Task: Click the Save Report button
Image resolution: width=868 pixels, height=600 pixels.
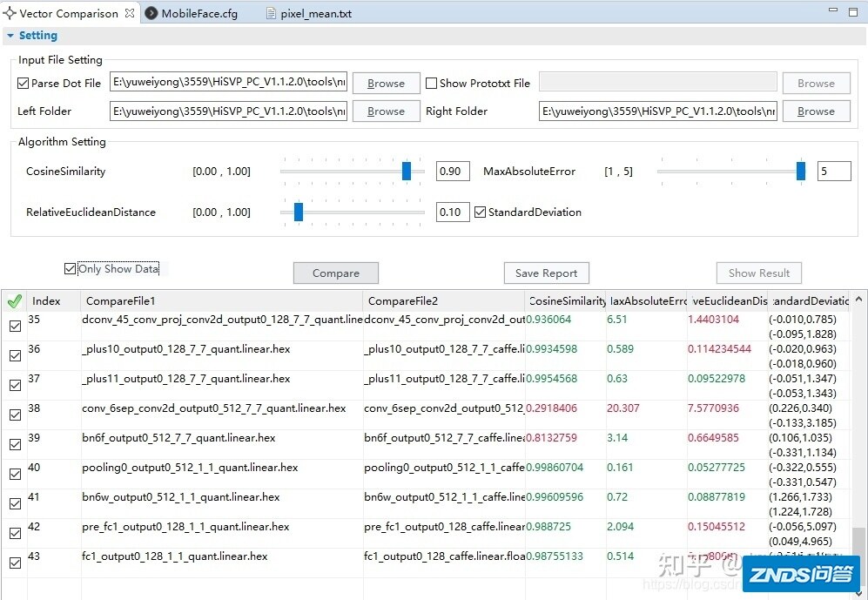Action: point(547,273)
